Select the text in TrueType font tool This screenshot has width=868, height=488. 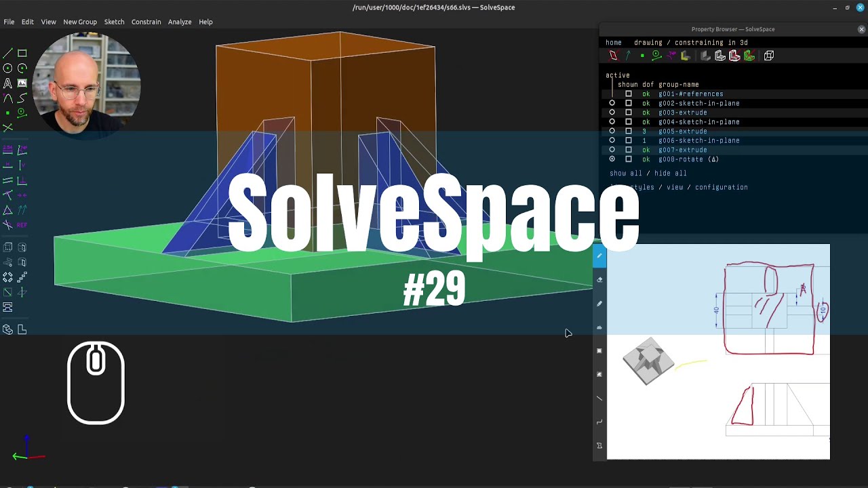pos(7,83)
